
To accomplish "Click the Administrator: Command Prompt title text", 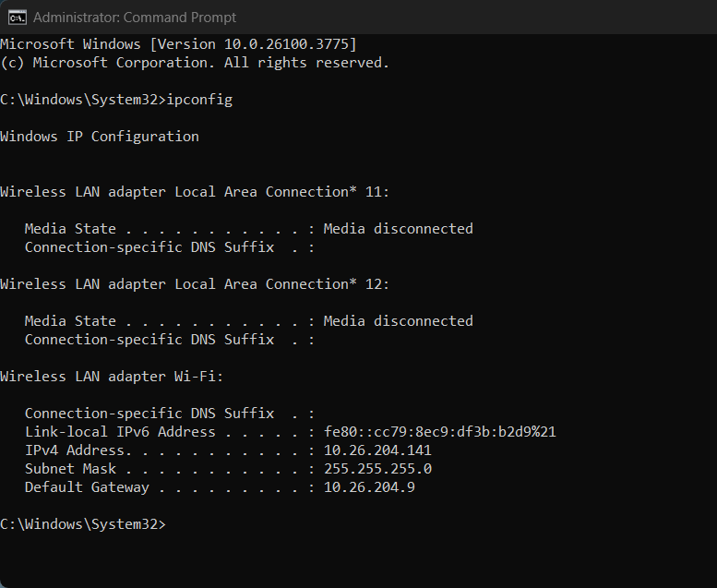I will 135,18.
